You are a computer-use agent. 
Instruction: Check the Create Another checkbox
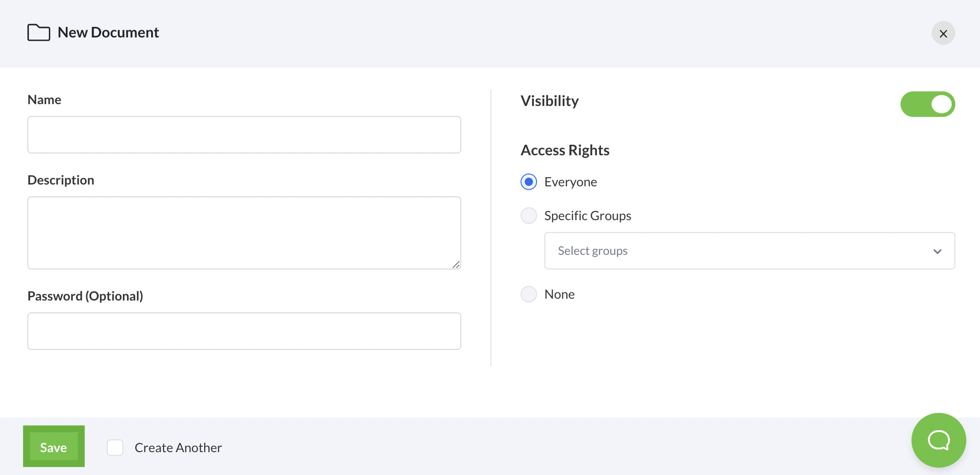pos(115,448)
